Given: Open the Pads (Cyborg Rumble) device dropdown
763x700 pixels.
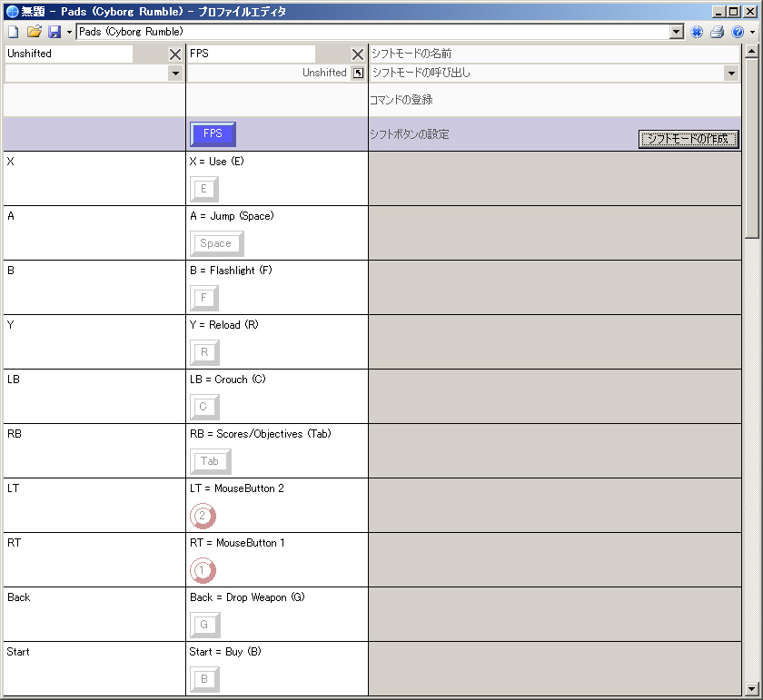Looking at the screenshot, I should [676, 32].
